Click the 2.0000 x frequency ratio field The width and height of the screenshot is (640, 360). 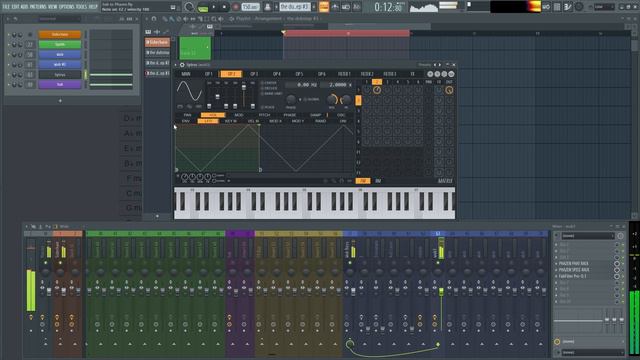click(337, 85)
